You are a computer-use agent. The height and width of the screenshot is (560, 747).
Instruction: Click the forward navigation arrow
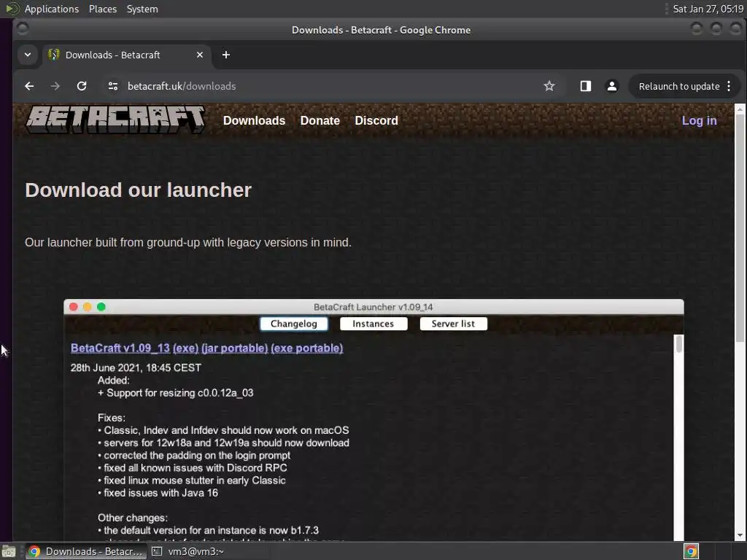tap(55, 86)
